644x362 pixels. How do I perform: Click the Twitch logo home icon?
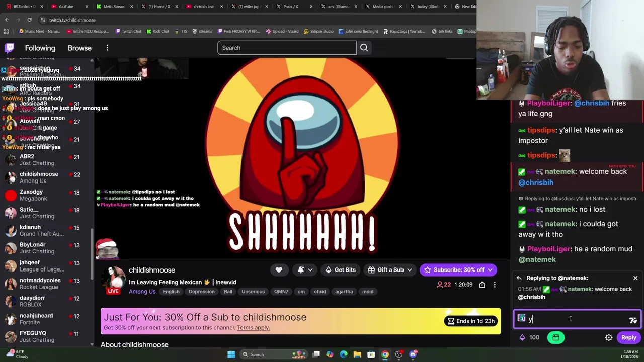10,48
